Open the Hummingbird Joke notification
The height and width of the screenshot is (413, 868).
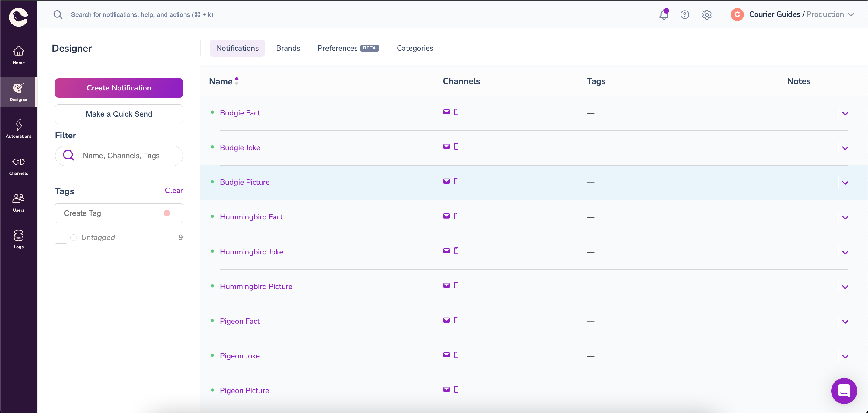pyautogui.click(x=251, y=252)
